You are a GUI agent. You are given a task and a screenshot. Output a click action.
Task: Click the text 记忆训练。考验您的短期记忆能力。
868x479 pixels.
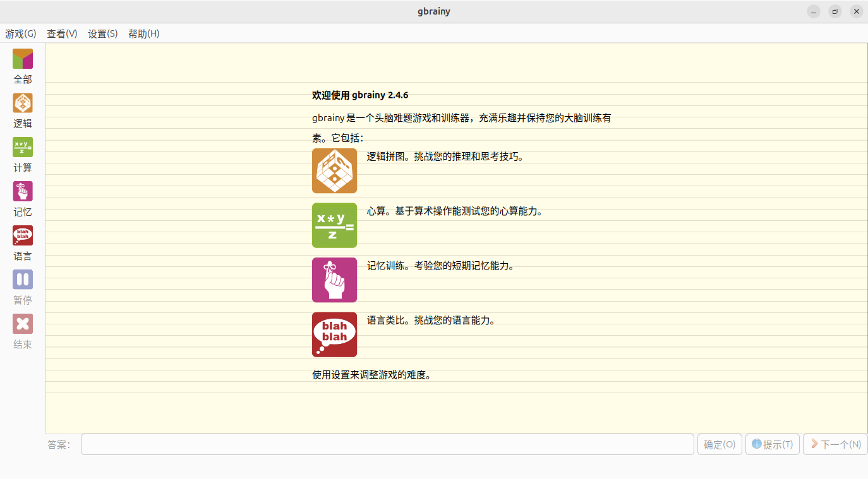click(441, 266)
